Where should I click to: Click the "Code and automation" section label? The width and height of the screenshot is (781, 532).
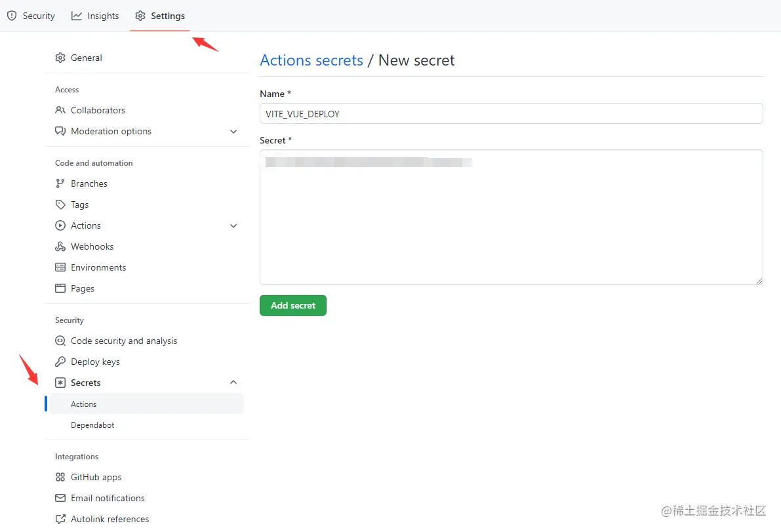94,162
